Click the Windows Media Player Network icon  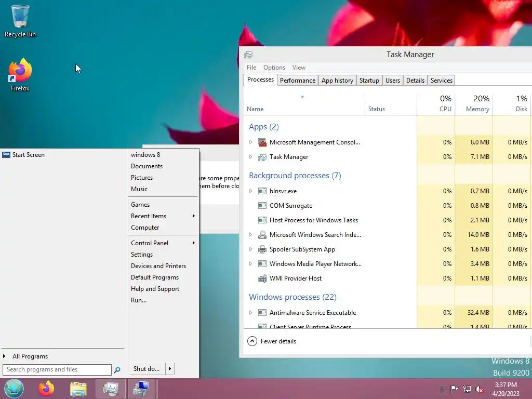pyautogui.click(x=262, y=264)
